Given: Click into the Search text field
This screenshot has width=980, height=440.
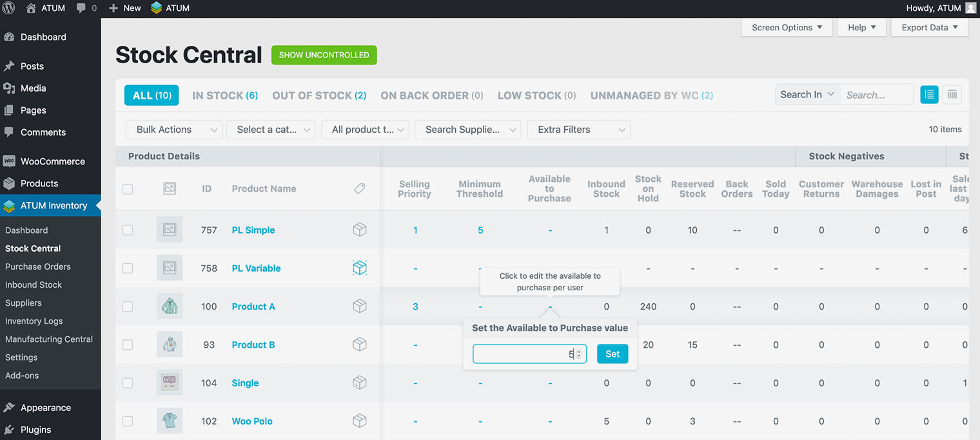Looking at the screenshot, I should pos(877,95).
